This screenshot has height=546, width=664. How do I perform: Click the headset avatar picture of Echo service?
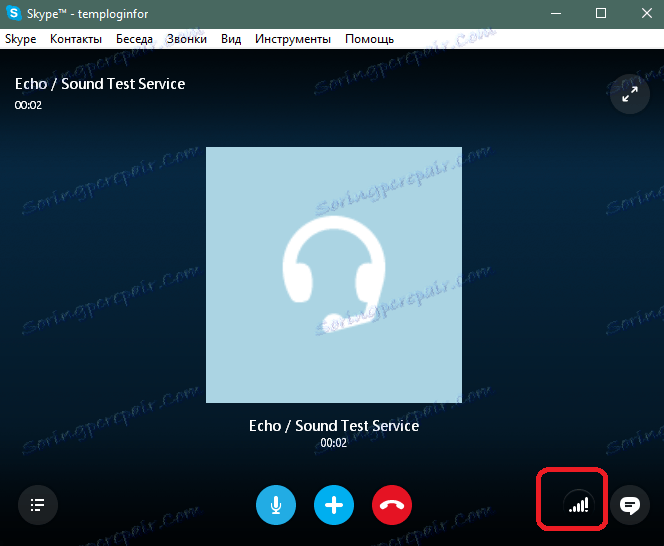pyautogui.click(x=334, y=275)
